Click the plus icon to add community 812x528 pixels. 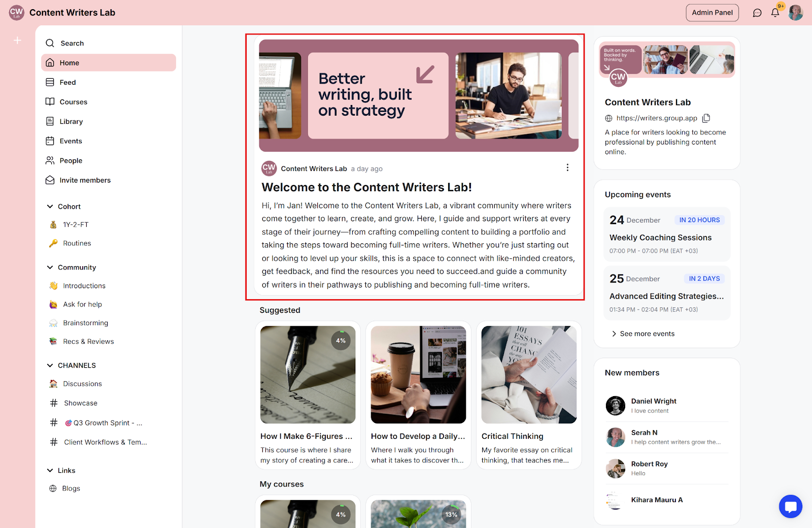coord(17,40)
